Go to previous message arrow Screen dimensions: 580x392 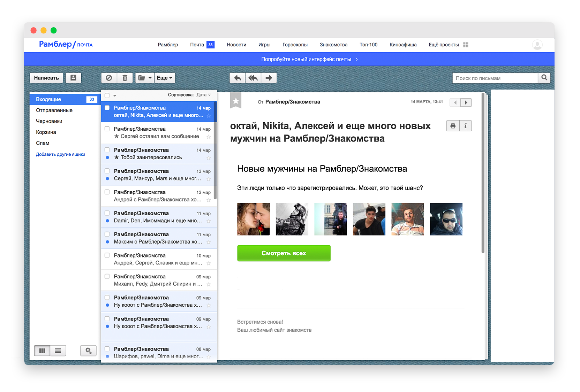coord(455,102)
